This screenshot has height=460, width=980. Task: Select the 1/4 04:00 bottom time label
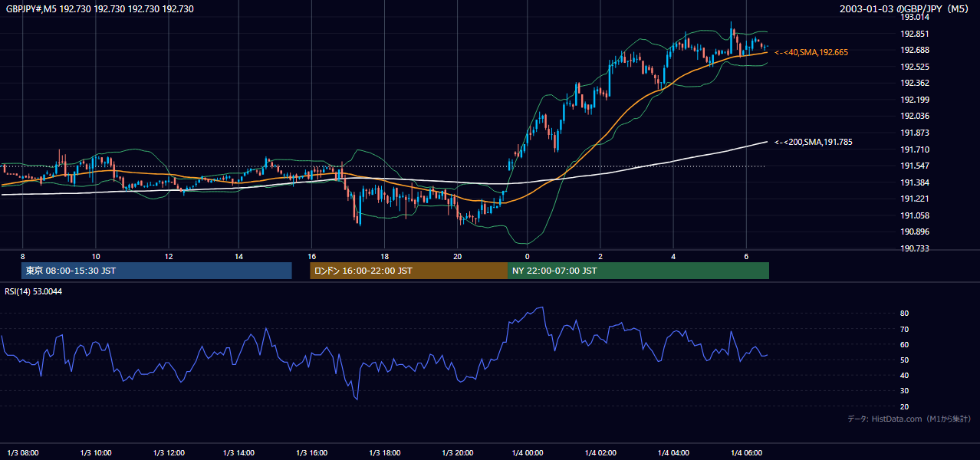(x=673, y=452)
